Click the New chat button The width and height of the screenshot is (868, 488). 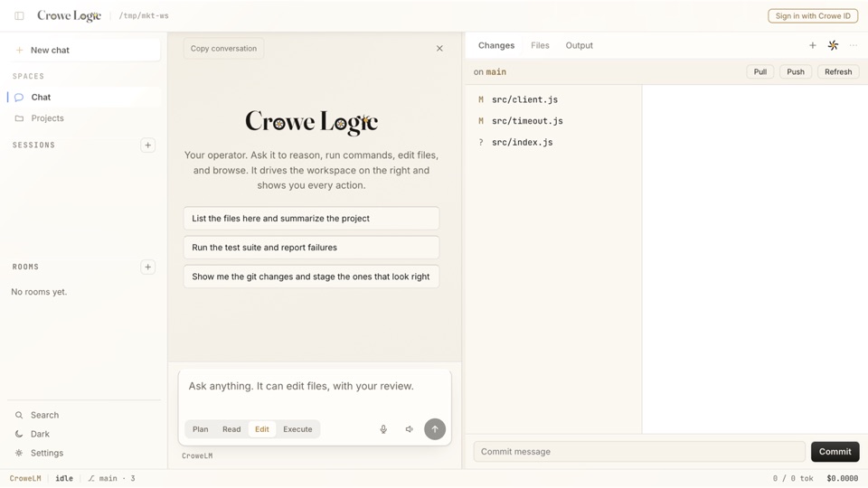[x=84, y=50]
